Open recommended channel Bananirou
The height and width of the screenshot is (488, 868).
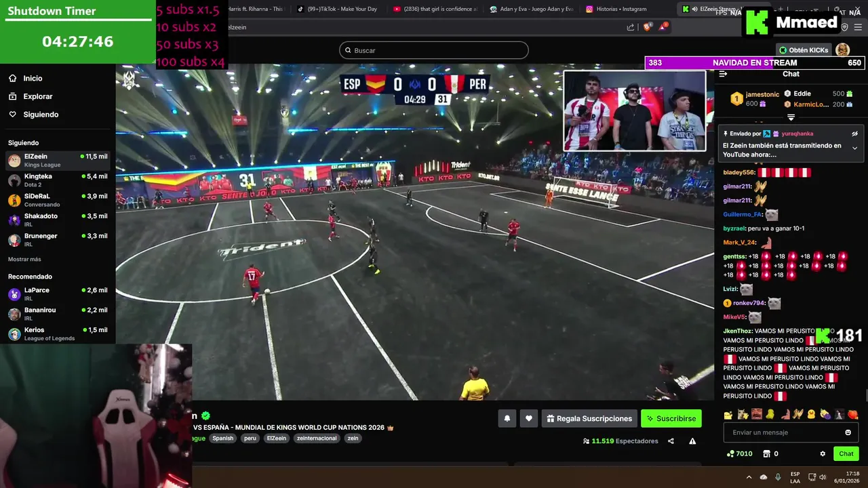(x=58, y=314)
